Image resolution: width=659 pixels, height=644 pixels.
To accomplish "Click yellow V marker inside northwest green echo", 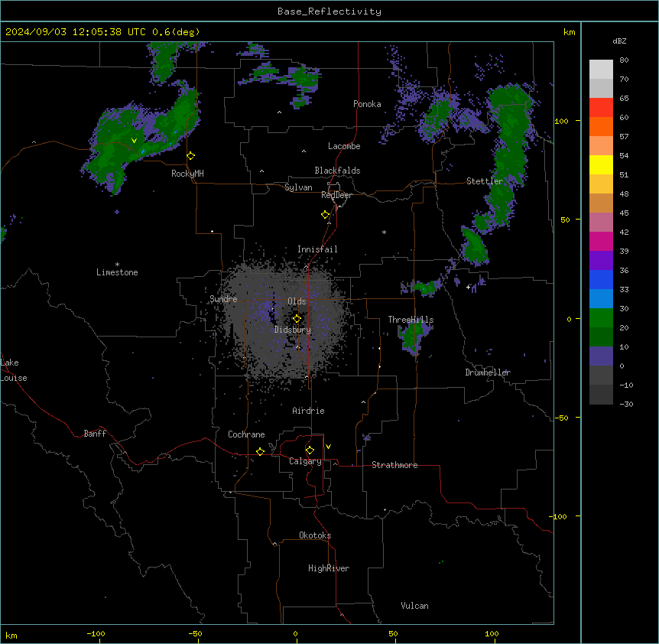I will click(x=134, y=141).
